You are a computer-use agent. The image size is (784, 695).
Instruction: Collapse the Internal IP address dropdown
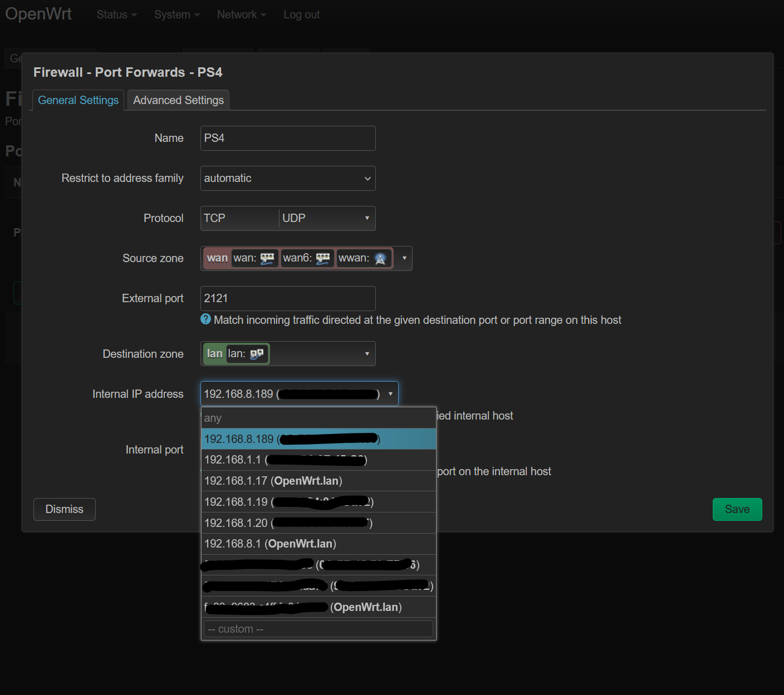pos(390,394)
